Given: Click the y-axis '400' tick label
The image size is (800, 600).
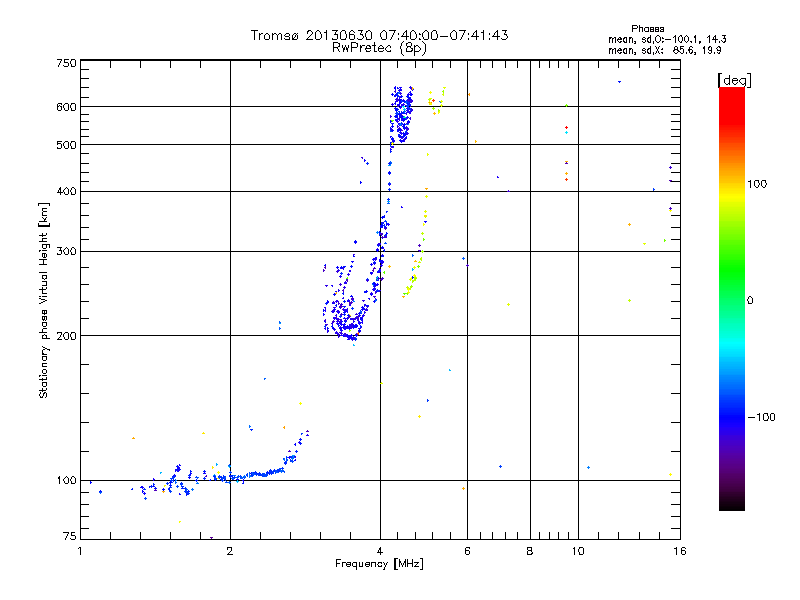Looking at the screenshot, I should click(66, 192).
